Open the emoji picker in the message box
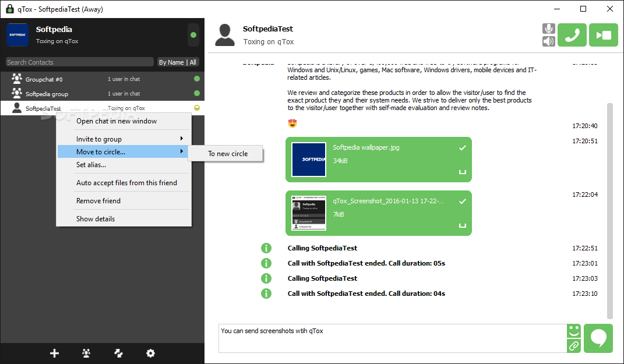The height and width of the screenshot is (364, 624). (573, 331)
